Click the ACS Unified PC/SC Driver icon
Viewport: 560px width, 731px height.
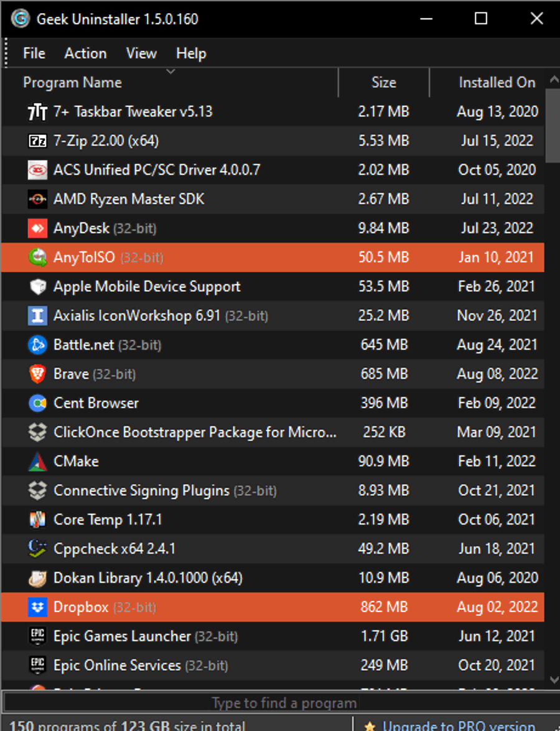click(x=37, y=170)
